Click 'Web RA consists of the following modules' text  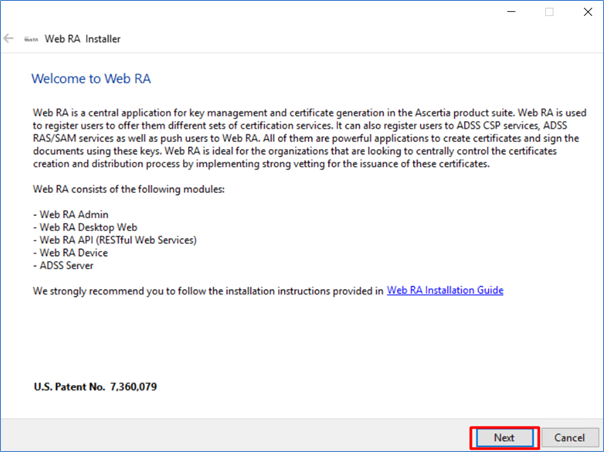coord(129,189)
